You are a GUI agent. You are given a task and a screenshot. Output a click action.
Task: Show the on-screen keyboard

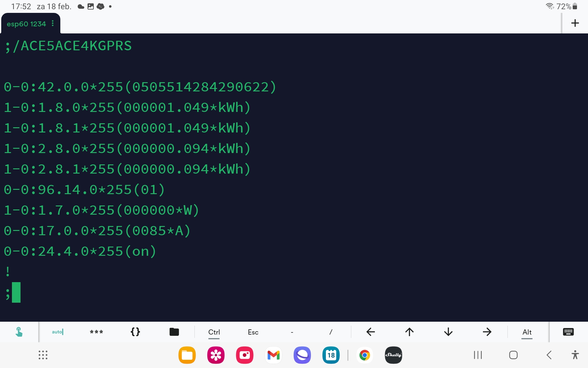coord(568,332)
